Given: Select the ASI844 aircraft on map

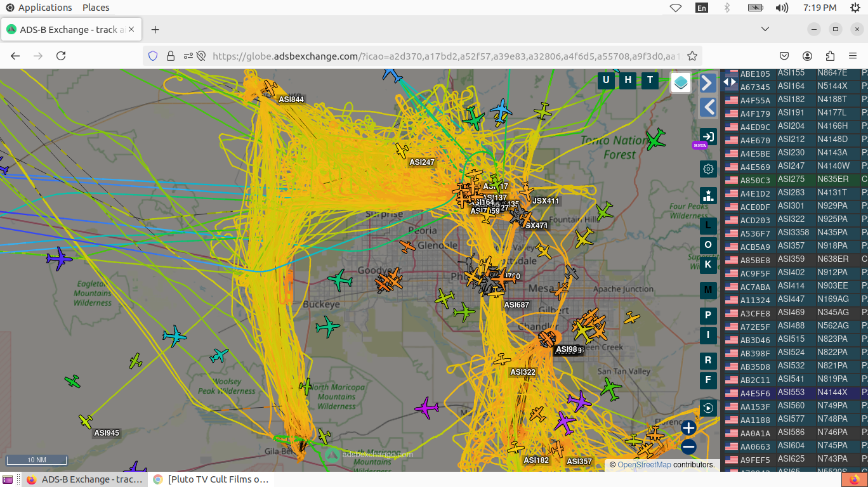Looking at the screenshot, I should (x=270, y=87).
